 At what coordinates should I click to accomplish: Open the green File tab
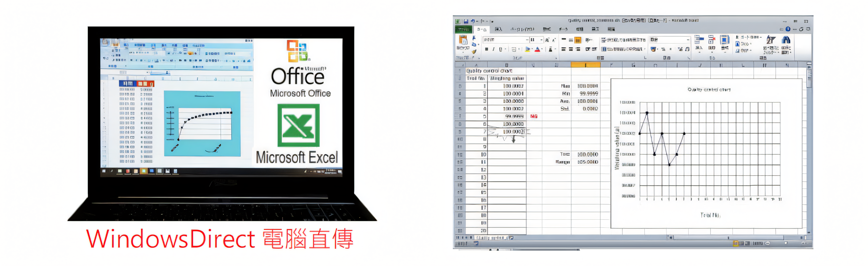click(x=463, y=30)
